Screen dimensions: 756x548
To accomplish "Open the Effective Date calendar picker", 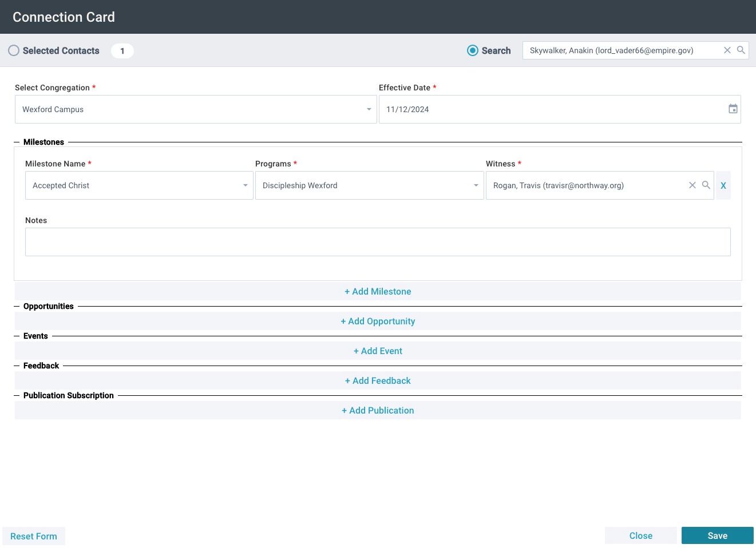I will (x=733, y=109).
